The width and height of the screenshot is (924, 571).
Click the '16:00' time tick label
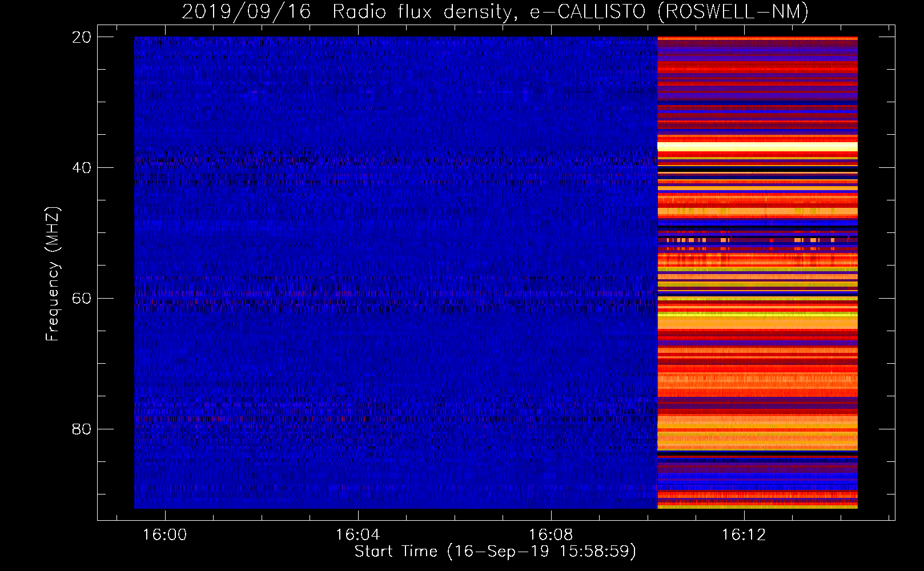164,535
